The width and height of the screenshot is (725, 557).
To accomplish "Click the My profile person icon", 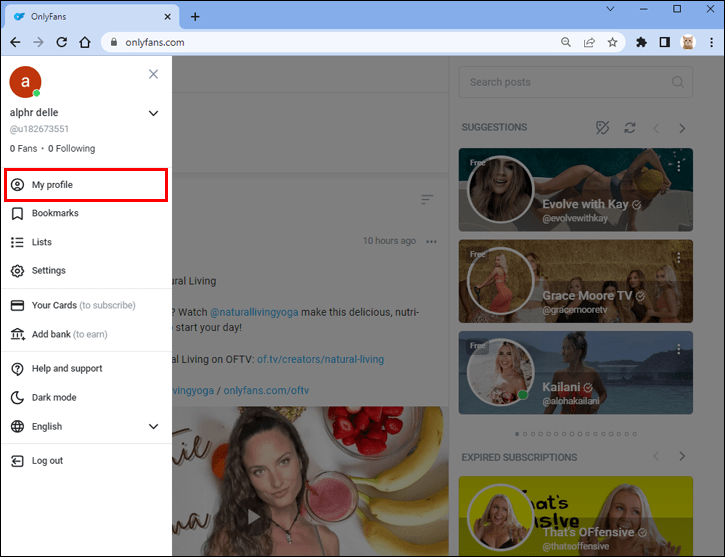I will (x=18, y=185).
